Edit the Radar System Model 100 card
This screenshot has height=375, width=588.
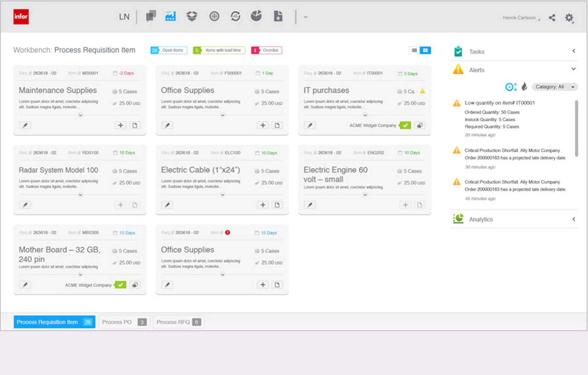pyautogui.click(x=25, y=205)
